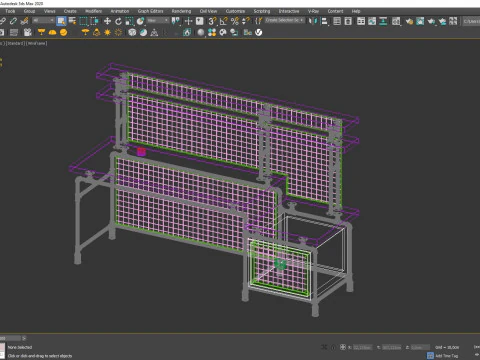The width and height of the screenshot is (480, 360).
Task: Click Render in the Cloud icon
Action: click(442, 21)
